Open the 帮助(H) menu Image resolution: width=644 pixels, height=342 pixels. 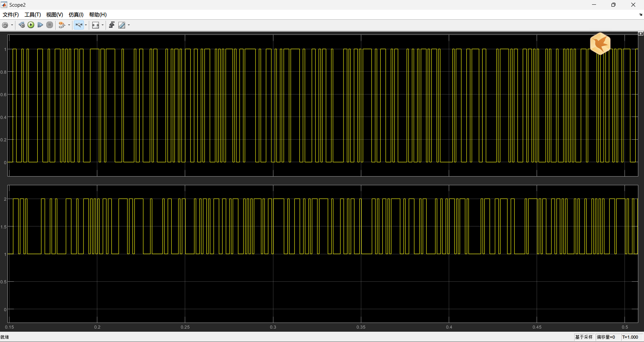pyautogui.click(x=98, y=15)
